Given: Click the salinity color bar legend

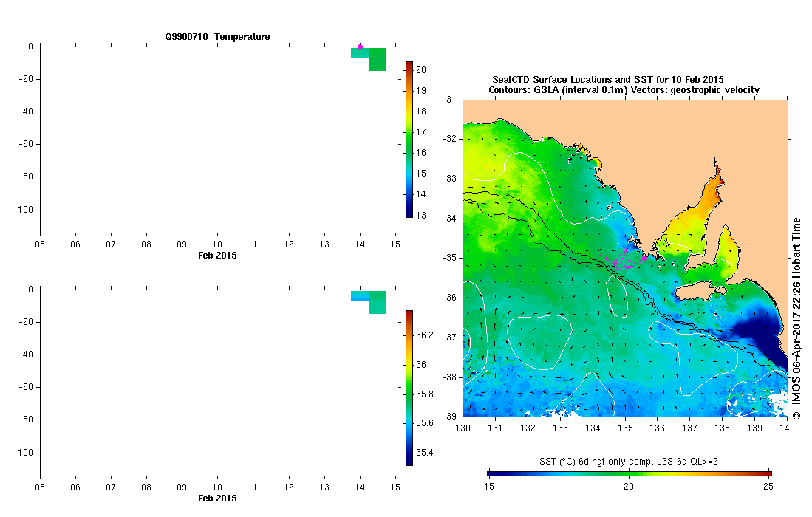Looking at the screenshot, I should click(409, 388).
